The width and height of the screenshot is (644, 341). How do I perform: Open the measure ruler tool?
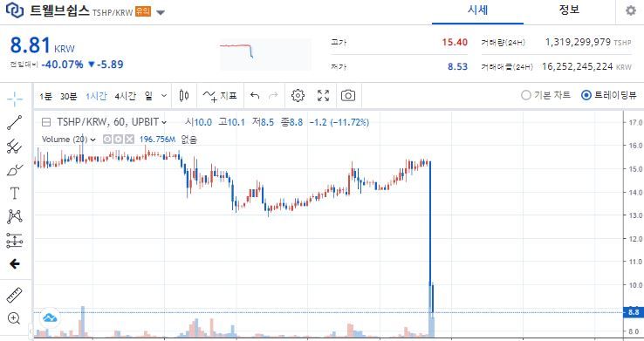pos(14,295)
